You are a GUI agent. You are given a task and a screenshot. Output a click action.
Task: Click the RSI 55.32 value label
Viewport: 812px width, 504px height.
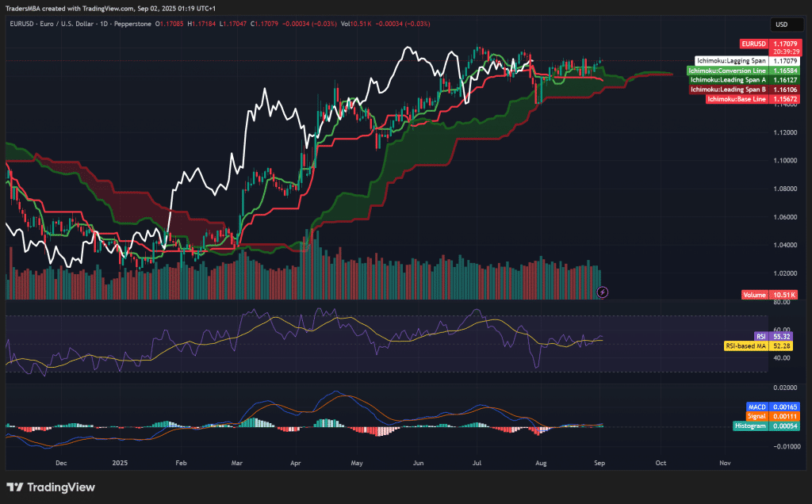(x=782, y=336)
